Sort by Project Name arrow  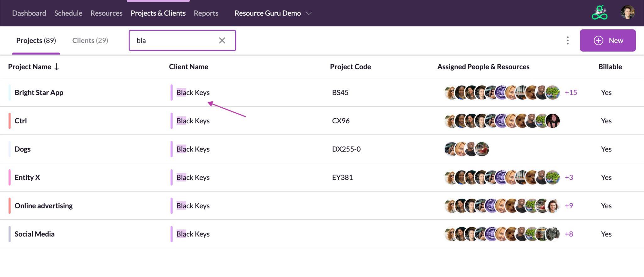(57, 67)
